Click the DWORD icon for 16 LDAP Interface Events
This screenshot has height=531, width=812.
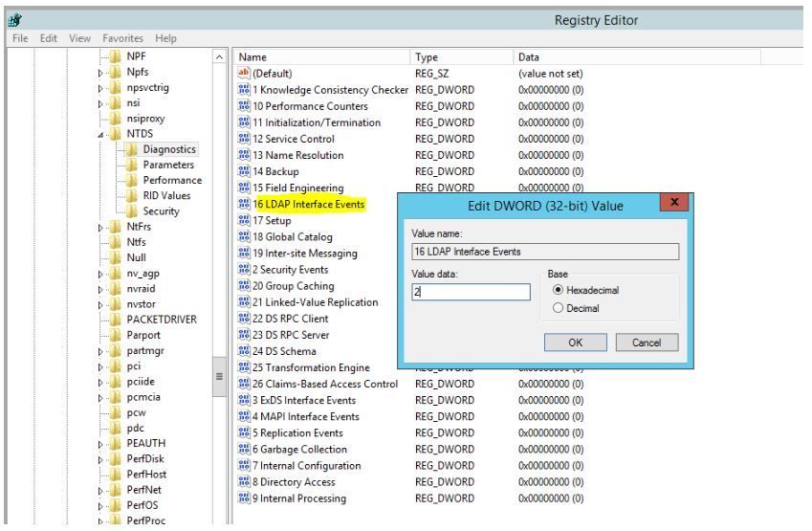point(243,204)
